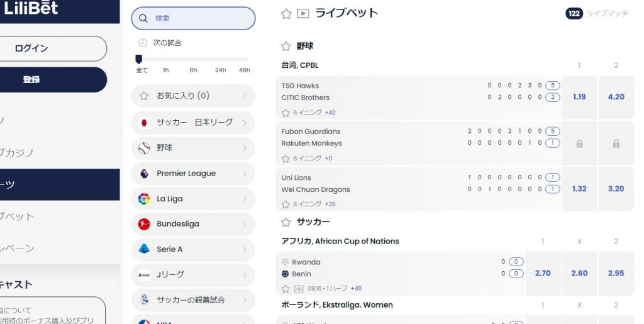Toggle favorite star for サッカー section

click(x=286, y=222)
